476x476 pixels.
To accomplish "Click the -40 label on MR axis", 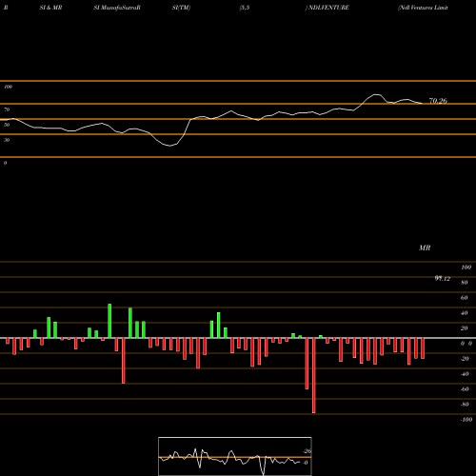I will (x=465, y=374).
